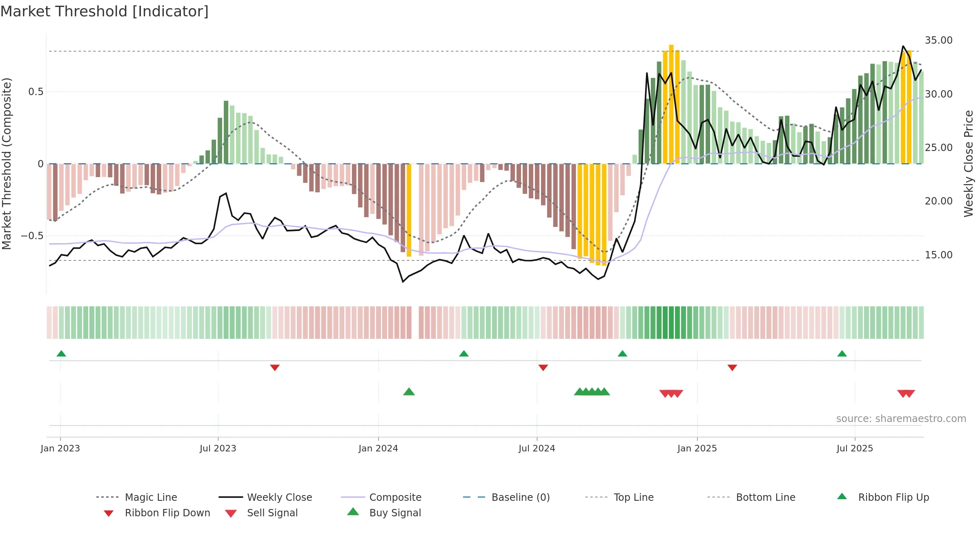Click the red Ribbon Flip Down marker near September 2023
980x551 pixels.
coord(275,368)
